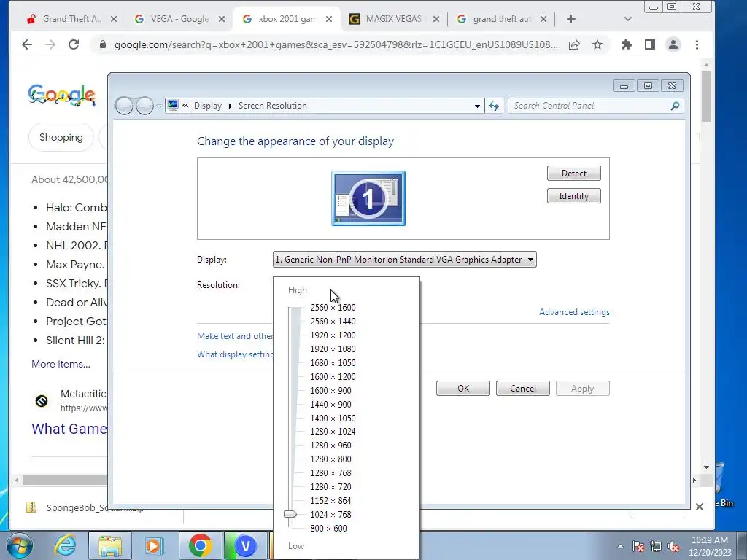This screenshot has height=560, width=747.
Task: Switch to Chrome taskbar icon
Action: [x=200, y=545]
